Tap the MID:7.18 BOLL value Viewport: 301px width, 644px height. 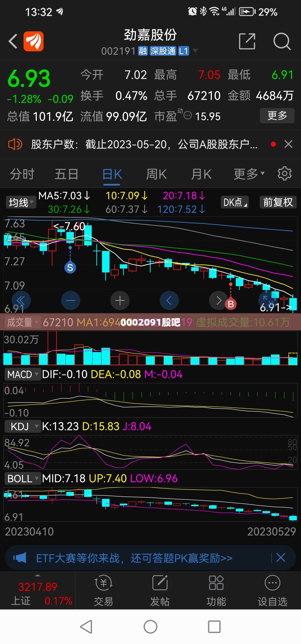click(64, 479)
